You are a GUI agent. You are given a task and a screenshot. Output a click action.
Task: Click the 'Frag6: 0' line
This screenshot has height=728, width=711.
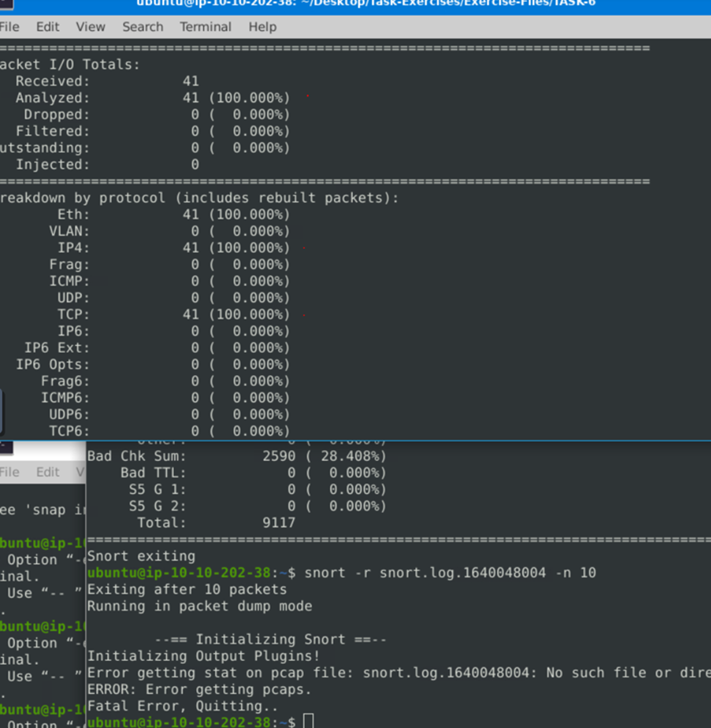coord(165,381)
